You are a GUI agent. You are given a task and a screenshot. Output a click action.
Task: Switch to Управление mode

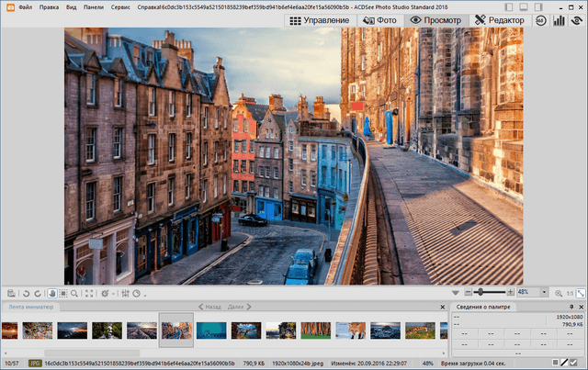click(x=320, y=20)
